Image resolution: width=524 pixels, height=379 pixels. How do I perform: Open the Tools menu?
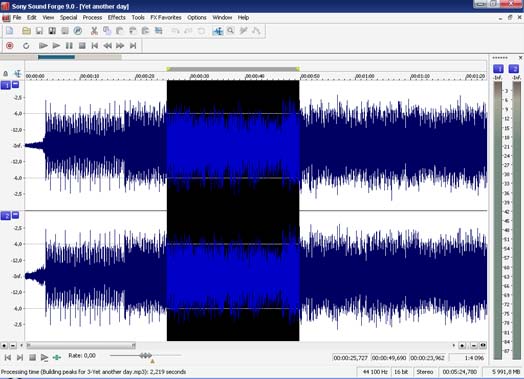(x=138, y=18)
